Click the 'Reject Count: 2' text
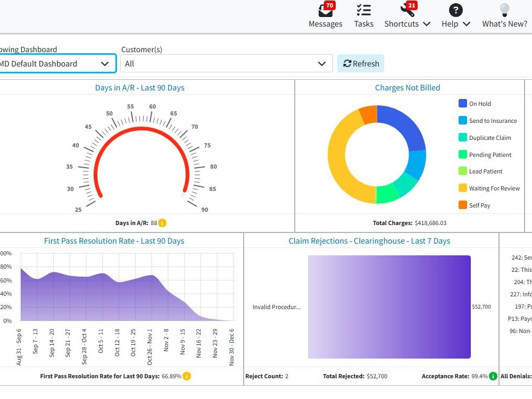The width and height of the screenshot is (532, 399). 267,376
